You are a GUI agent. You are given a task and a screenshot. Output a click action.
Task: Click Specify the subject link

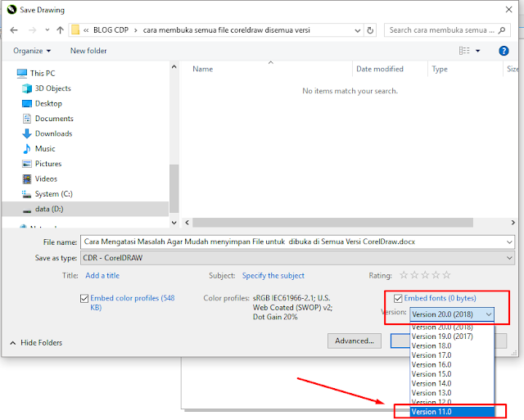coord(273,275)
